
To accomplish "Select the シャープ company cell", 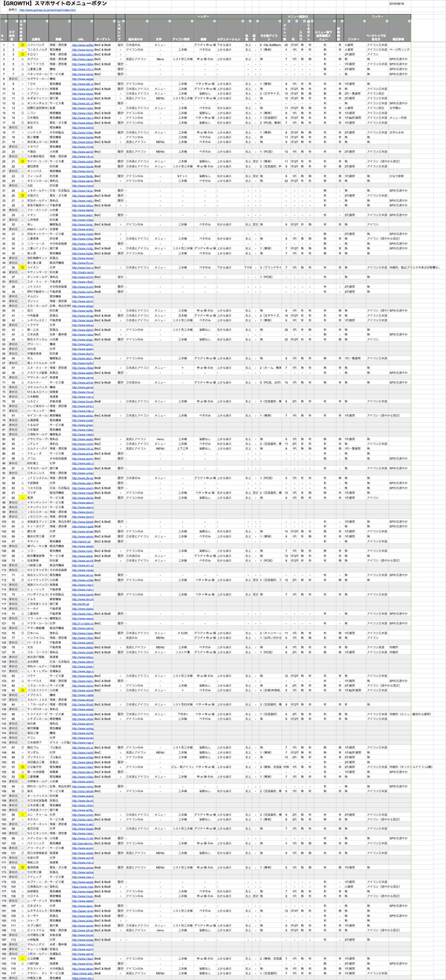I will [x=37, y=921].
